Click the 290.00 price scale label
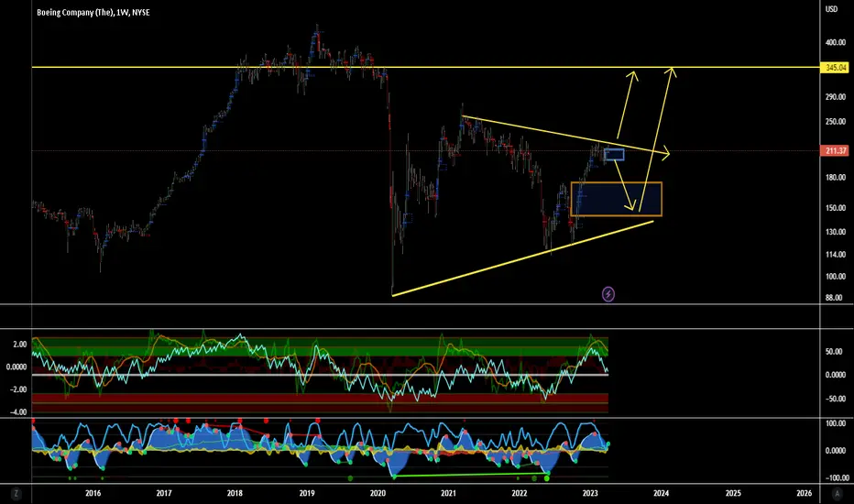 pos(836,97)
